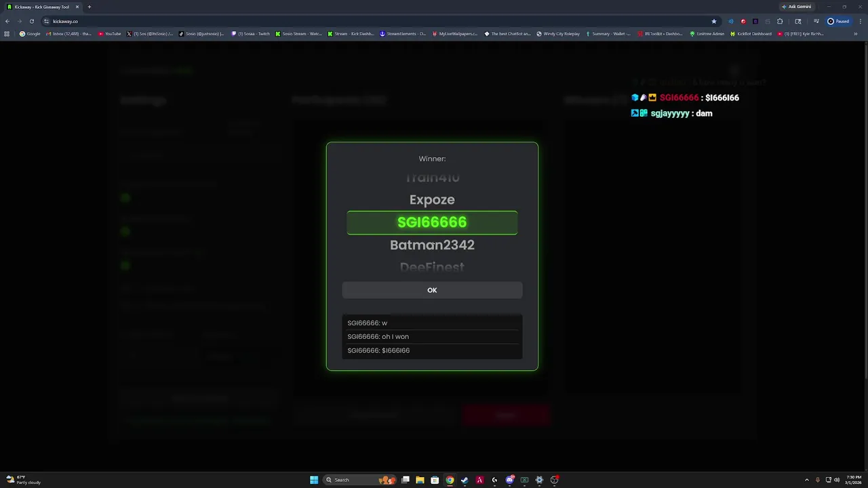Viewport: 868px width, 488px height.
Task: Open Google bookmark
Action: (30, 34)
